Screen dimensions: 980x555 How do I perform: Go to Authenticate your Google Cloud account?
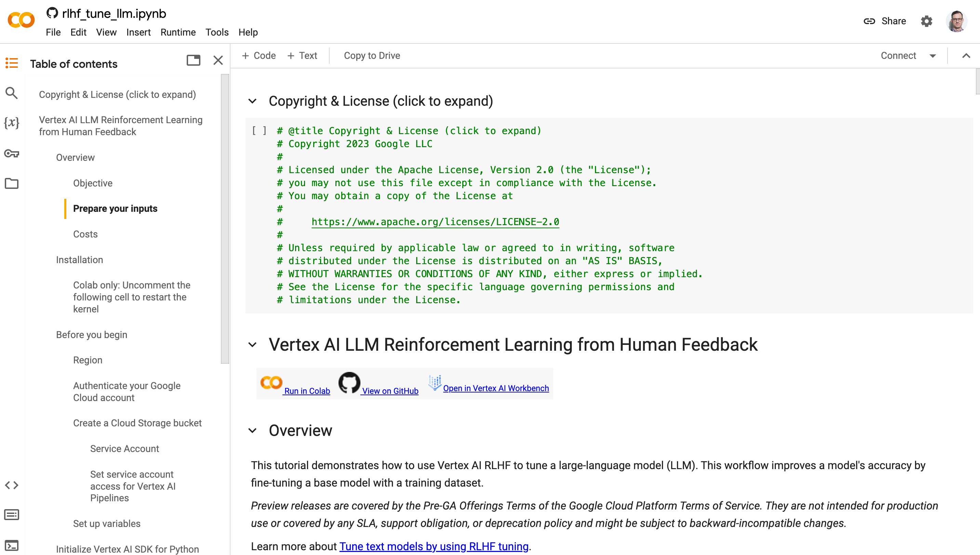[x=127, y=391]
